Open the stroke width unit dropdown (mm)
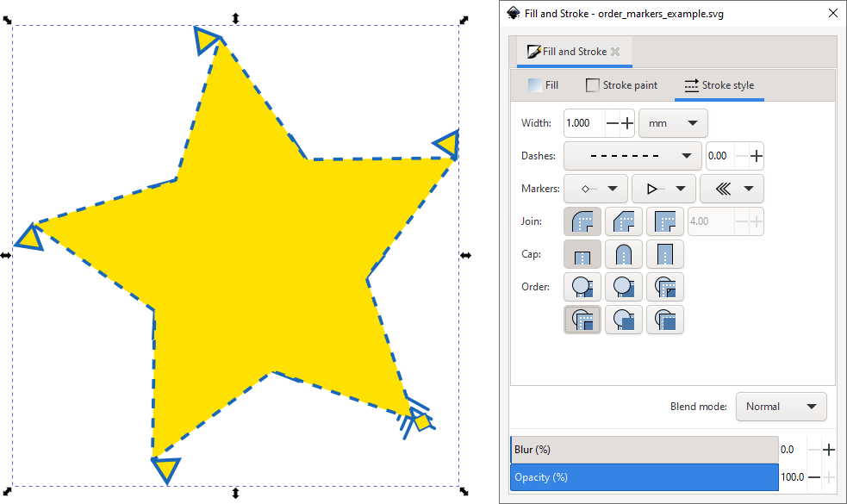Image resolution: width=847 pixels, height=504 pixels. (673, 123)
